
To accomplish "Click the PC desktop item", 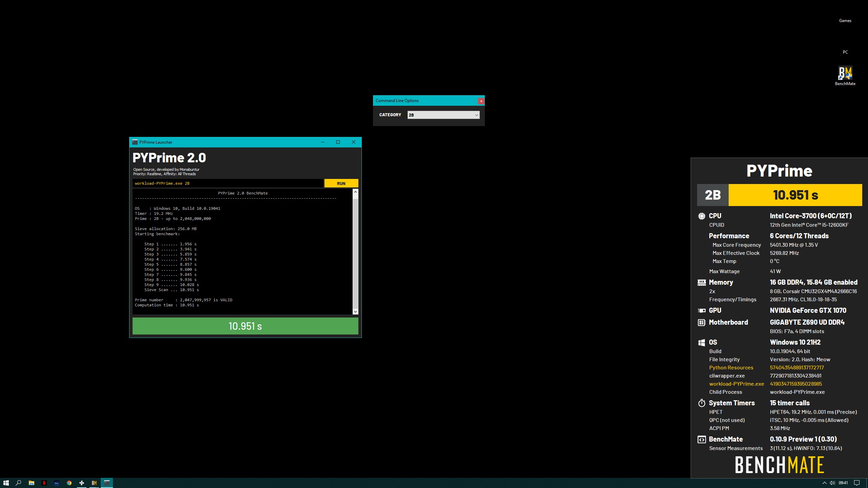I will 845,52.
